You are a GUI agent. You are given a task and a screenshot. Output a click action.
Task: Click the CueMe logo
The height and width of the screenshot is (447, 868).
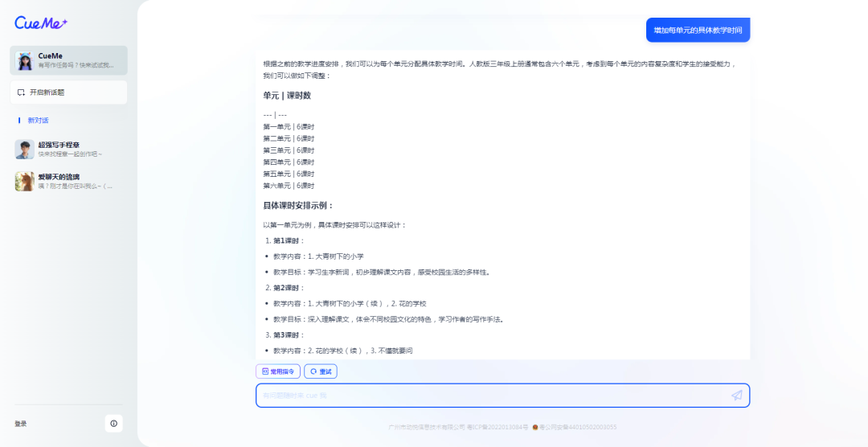41,23
